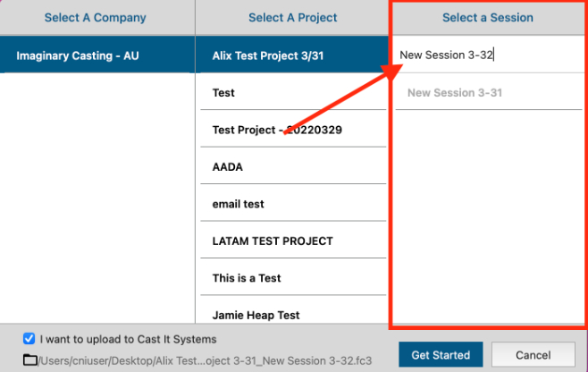
Task: Click the Select A Project column header
Action: coord(292,18)
